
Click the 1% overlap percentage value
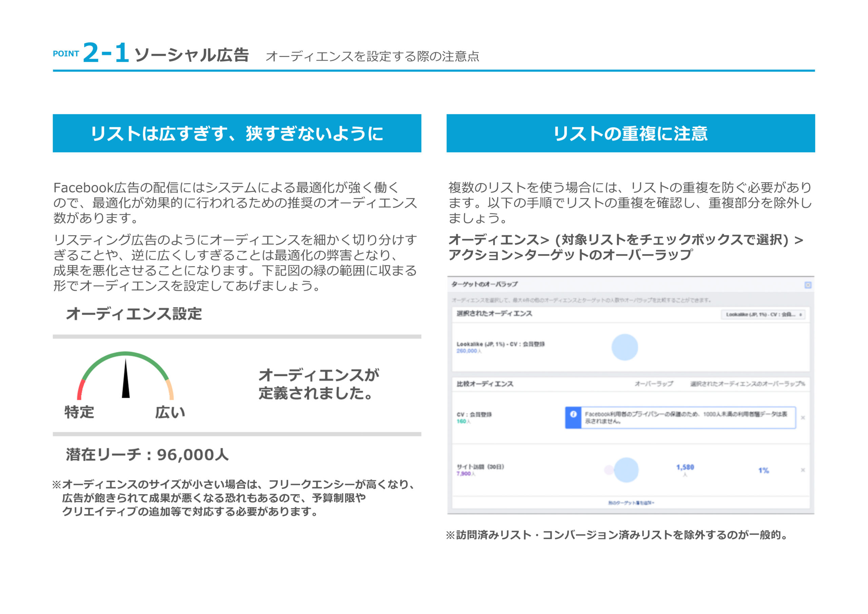(763, 470)
